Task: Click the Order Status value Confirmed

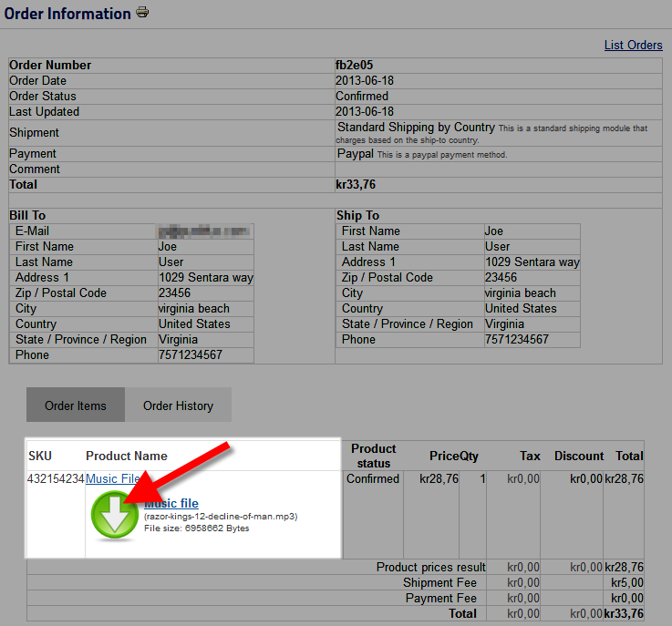Action: (x=362, y=96)
